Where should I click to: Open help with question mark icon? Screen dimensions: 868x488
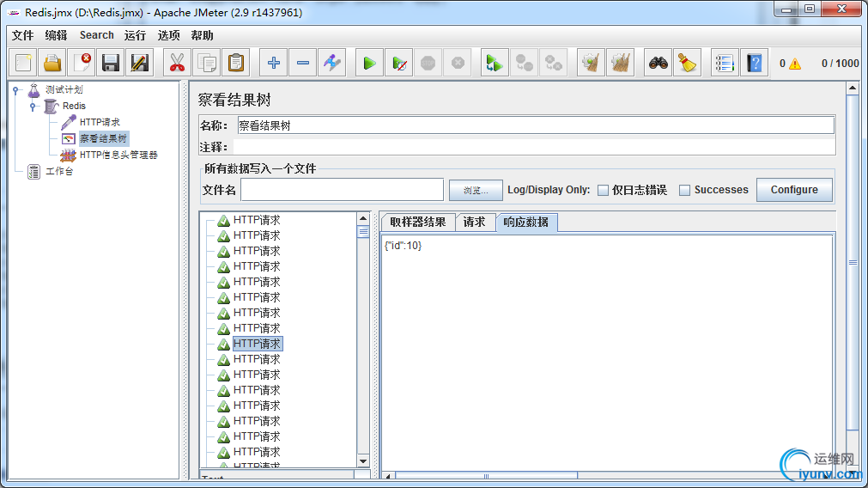tap(754, 63)
